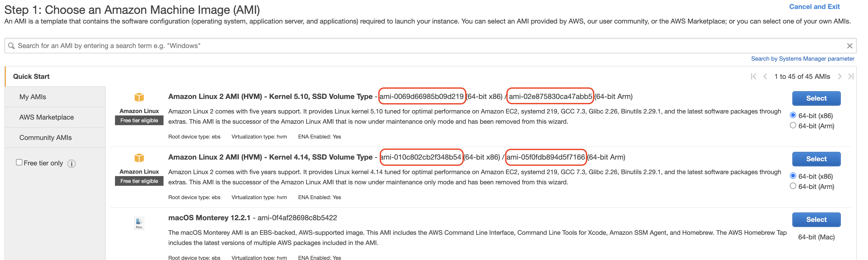Enable the Free tier only checkbox
This screenshot has height=260, width=868.
pyautogui.click(x=19, y=162)
